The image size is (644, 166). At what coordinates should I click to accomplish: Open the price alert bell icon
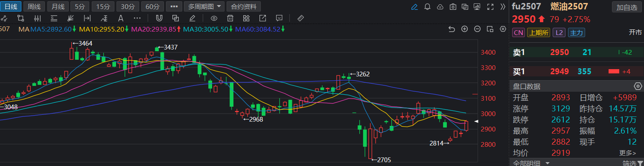pyautogui.click(x=428, y=7)
